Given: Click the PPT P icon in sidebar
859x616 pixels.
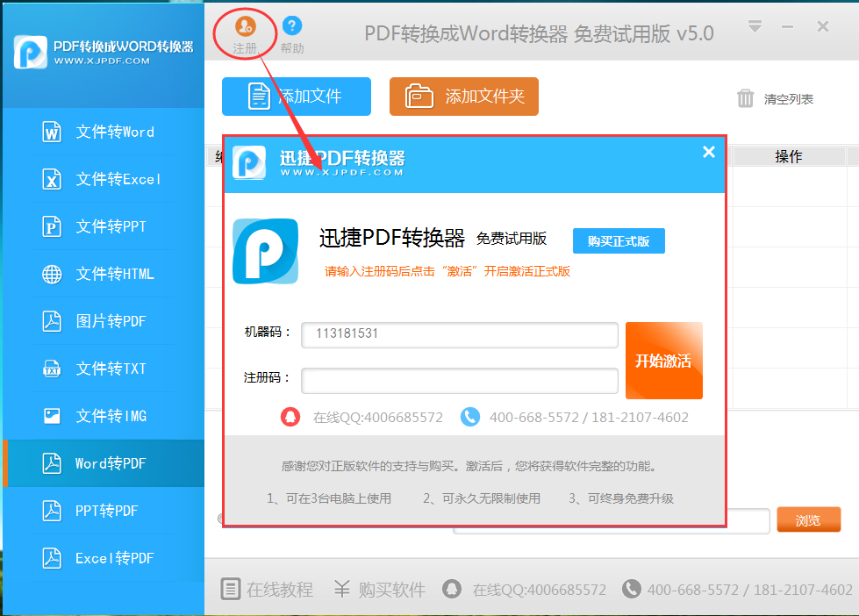Looking at the screenshot, I should pyautogui.click(x=52, y=226).
